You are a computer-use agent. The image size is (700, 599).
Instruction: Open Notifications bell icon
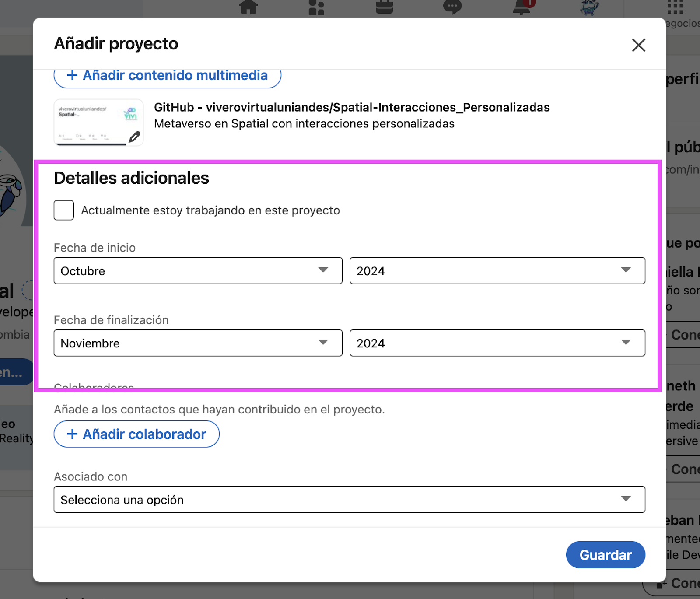521,7
